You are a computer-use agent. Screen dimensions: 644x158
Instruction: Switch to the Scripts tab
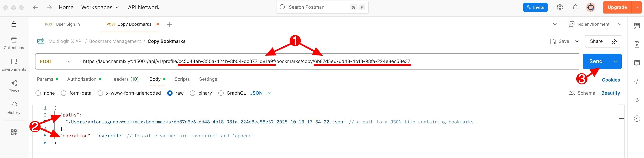pos(182,79)
